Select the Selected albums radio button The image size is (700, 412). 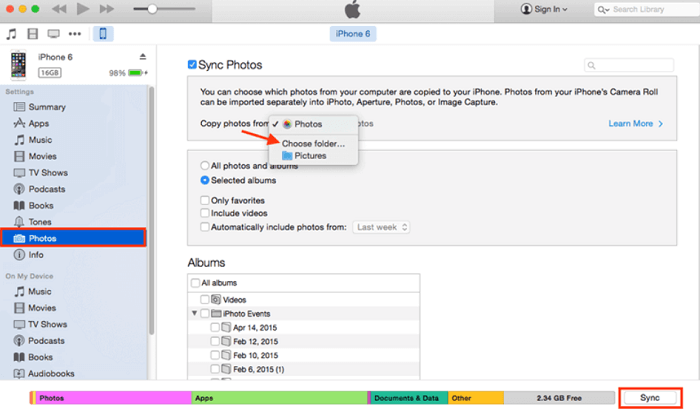(204, 180)
